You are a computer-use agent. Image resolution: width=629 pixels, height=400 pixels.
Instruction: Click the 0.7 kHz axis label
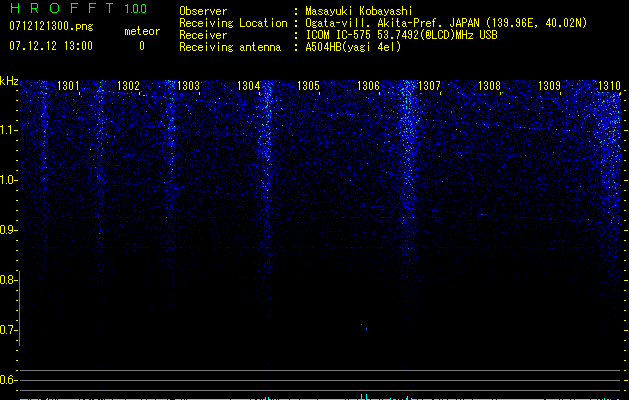[x=8, y=330]
